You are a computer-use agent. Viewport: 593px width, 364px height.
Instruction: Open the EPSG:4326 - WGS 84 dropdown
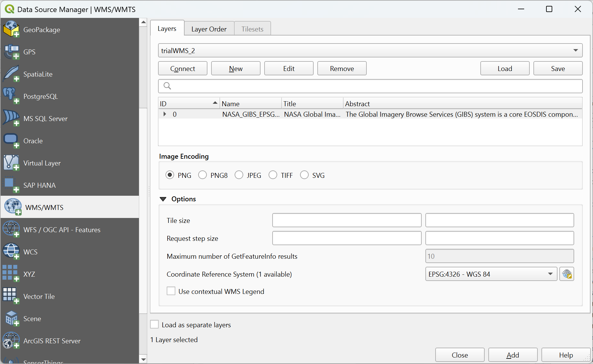coord(491,274)
